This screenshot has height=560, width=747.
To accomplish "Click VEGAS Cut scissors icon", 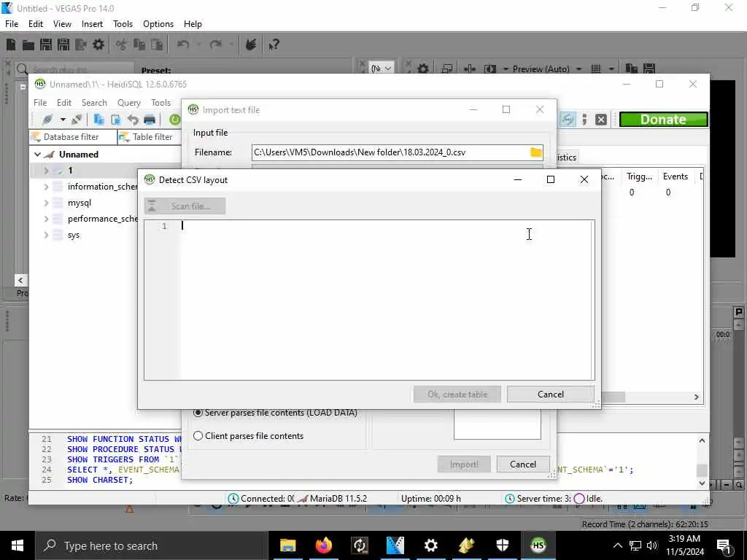I will click(x=122, y=44).
